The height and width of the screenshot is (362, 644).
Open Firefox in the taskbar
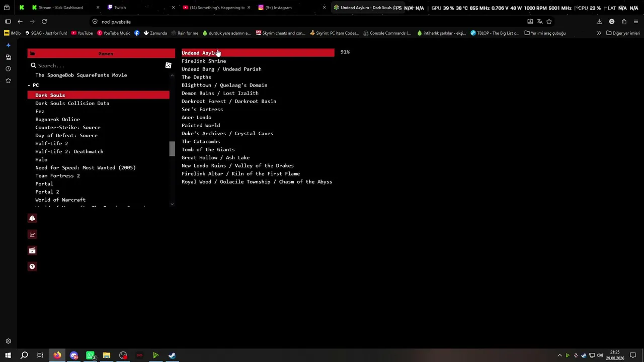pos(57,355)
